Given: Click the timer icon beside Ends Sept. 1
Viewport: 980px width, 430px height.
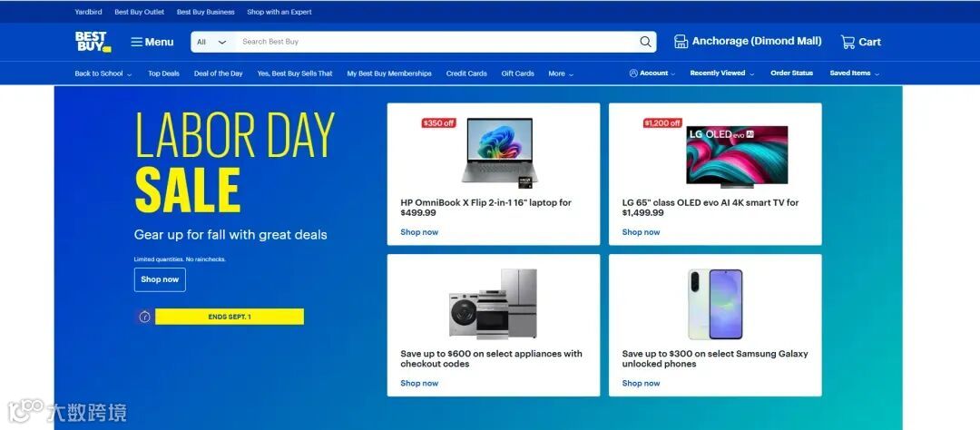Looking at the screenshot, I should [145, 317].
